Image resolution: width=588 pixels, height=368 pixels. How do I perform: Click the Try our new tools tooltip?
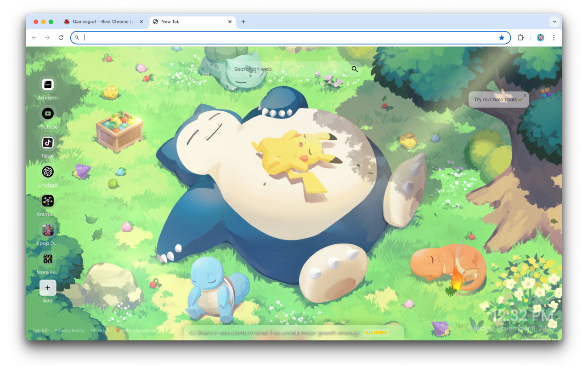click(498, 99)
